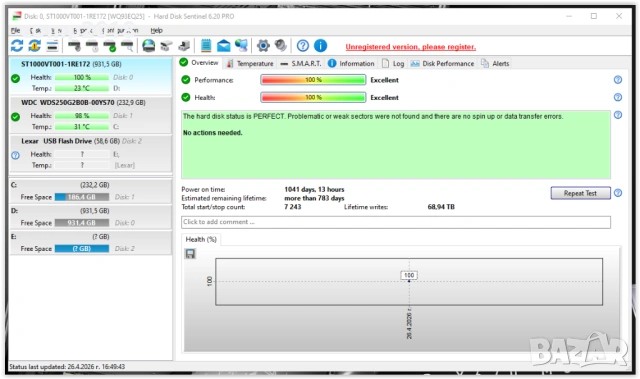Screen dimensions: 640x379
Task: Click lifetime writes value 68,94 TB
Action: coord(441,207)
